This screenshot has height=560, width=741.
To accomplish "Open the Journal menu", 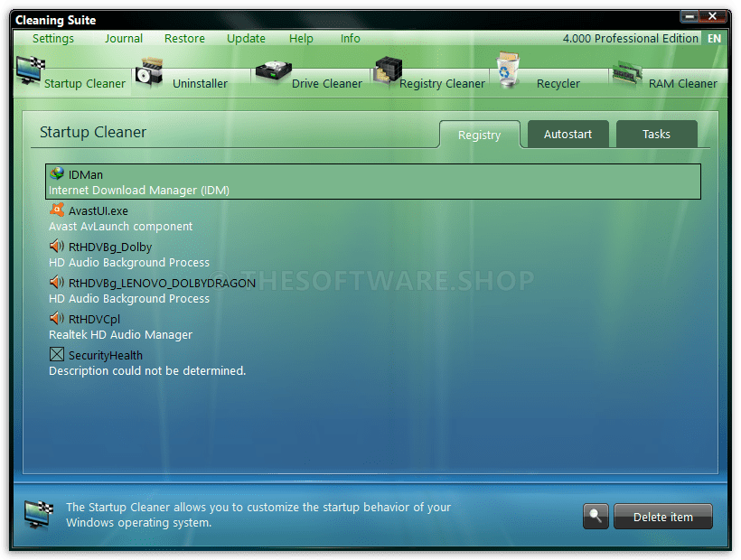I will 124,38.
